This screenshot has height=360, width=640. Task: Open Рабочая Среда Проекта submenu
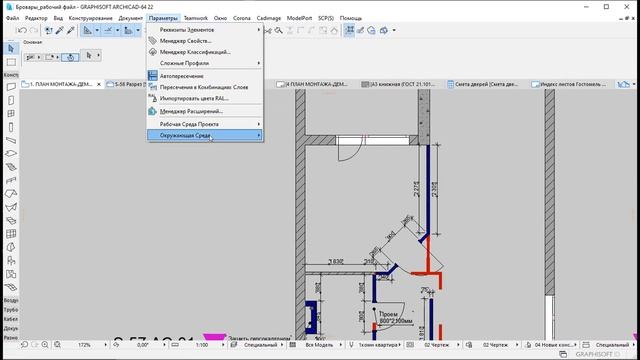pos(205,124)
